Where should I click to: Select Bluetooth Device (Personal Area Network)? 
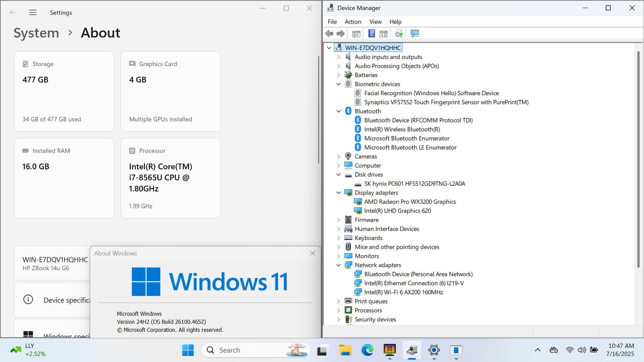coord(418,274)
